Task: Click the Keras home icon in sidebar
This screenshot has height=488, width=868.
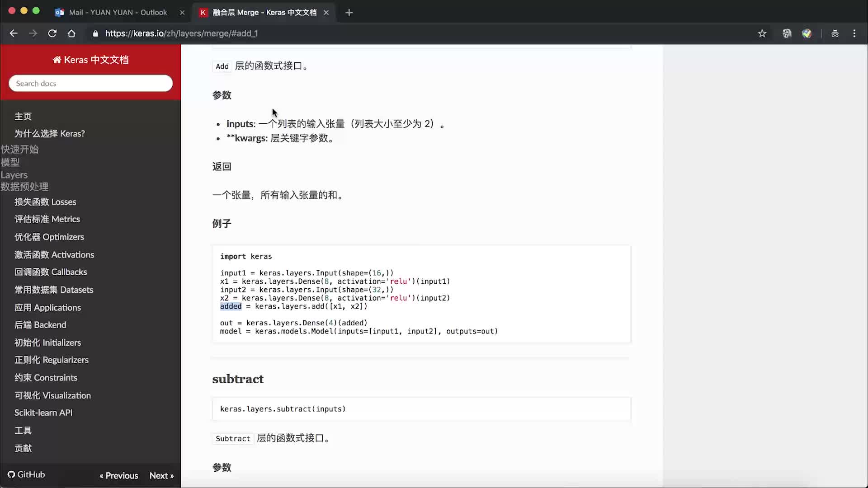Action: [x=57, y=60]
